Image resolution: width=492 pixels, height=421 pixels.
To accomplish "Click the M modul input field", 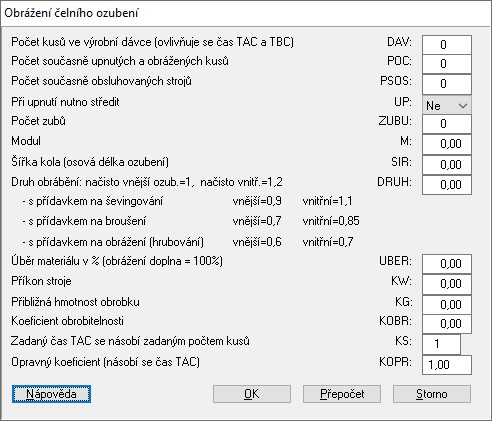I will pos(447,144).
